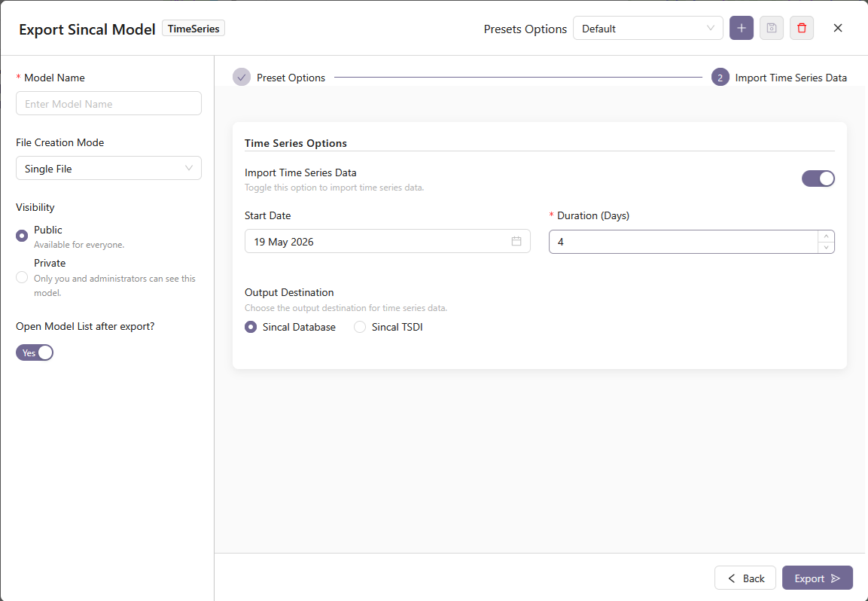Screen dimensions: 868x601
Task: Decrease Duration days with down arrow
Action: click(826, 247)
